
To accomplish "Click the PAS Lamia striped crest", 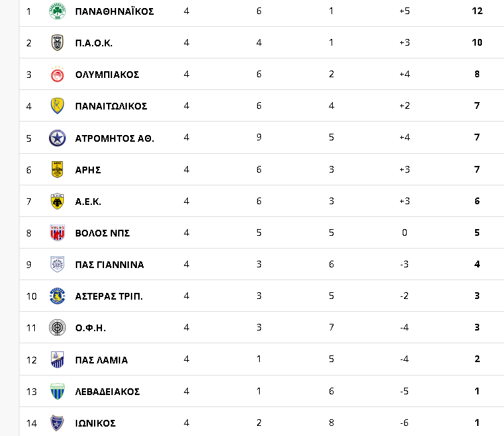I will click(57, 359).
